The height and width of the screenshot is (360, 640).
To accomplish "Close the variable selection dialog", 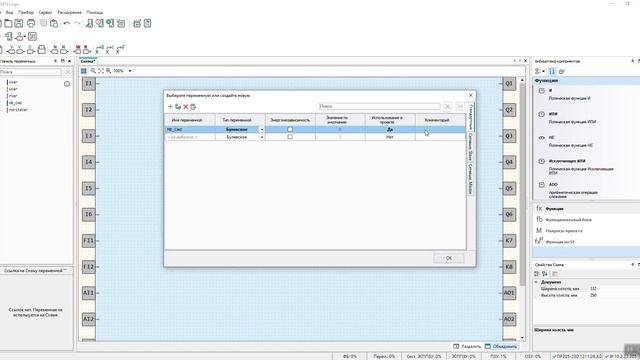I will point(471,95).
